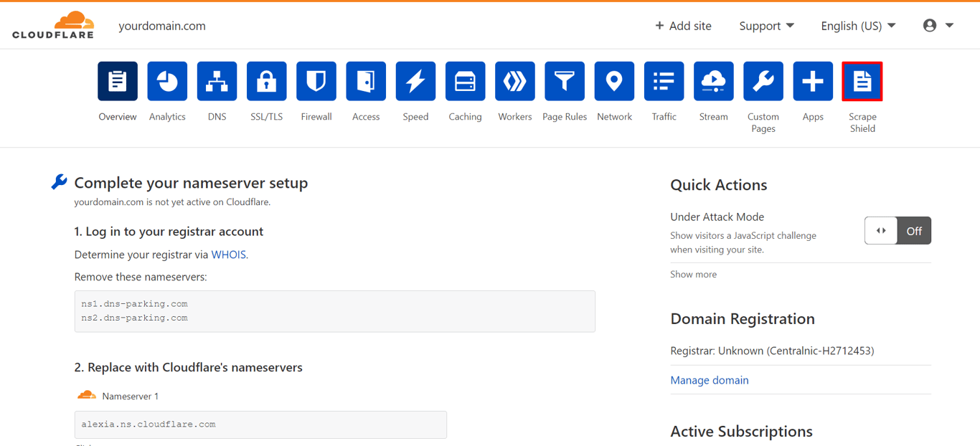
Task: Open the WHOIS link
Action: pos(228,254)
